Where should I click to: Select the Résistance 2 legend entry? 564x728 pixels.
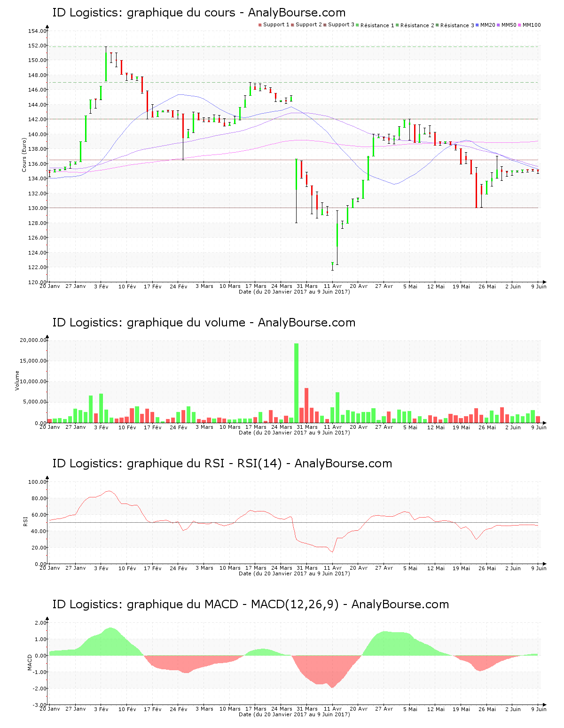(x=415, y=25)
